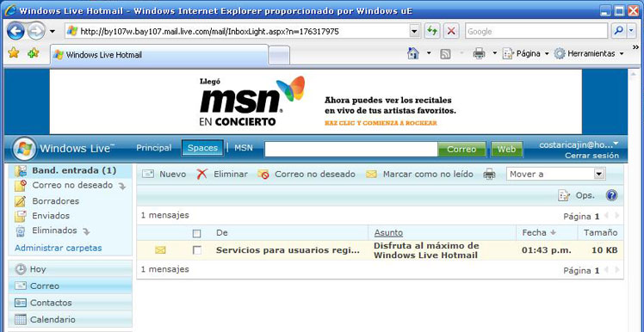Click the green Web search button
This screenshot has height=332, width=644.
(506, 150)
